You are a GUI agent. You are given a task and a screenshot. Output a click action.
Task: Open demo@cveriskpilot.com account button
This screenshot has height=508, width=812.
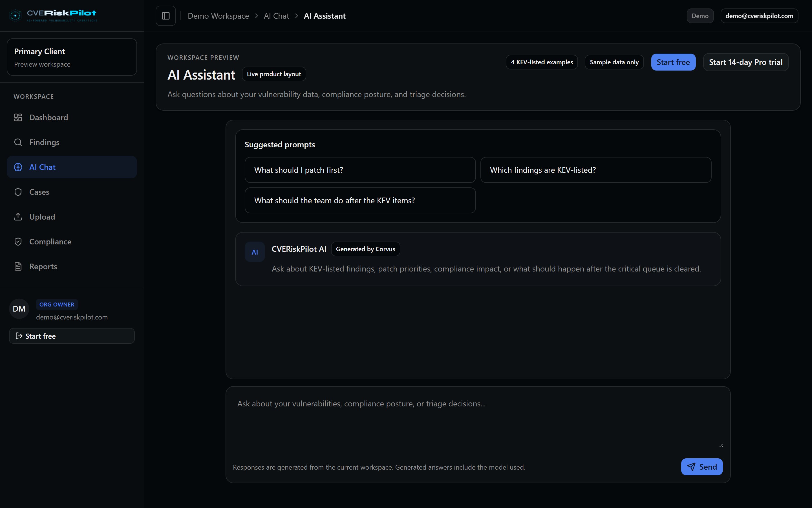(759, 16)
